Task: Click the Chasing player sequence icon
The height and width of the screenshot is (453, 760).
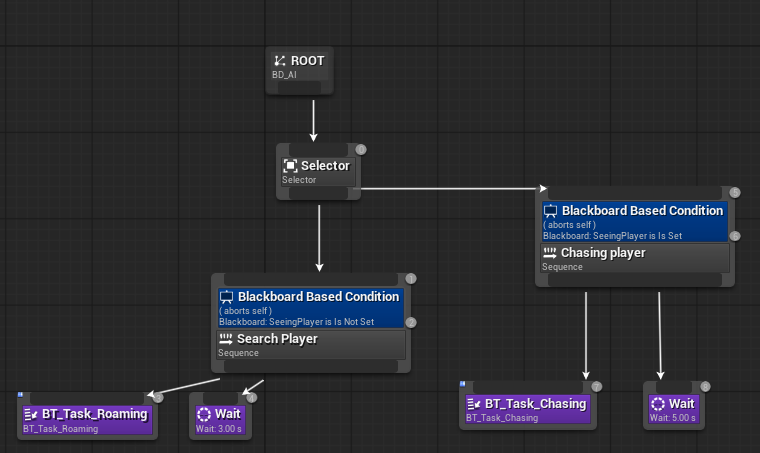Action: [550, 253]
